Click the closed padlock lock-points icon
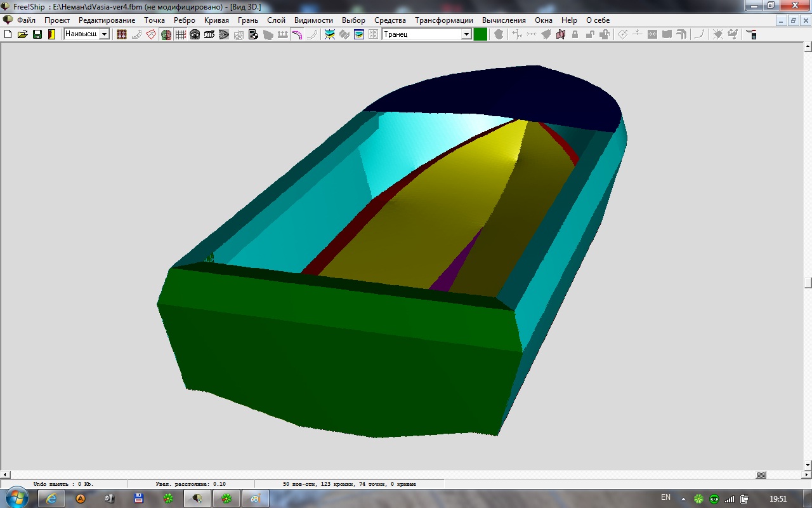 (x=575, y=34)
